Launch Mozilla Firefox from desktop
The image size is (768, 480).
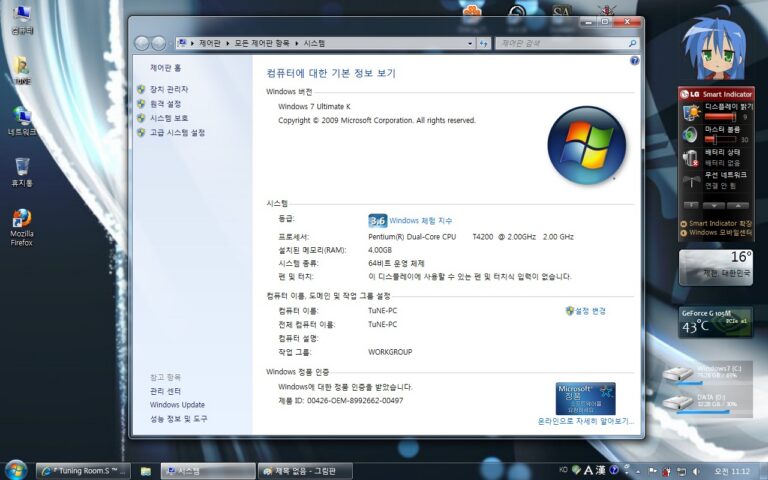coord(22,228)
